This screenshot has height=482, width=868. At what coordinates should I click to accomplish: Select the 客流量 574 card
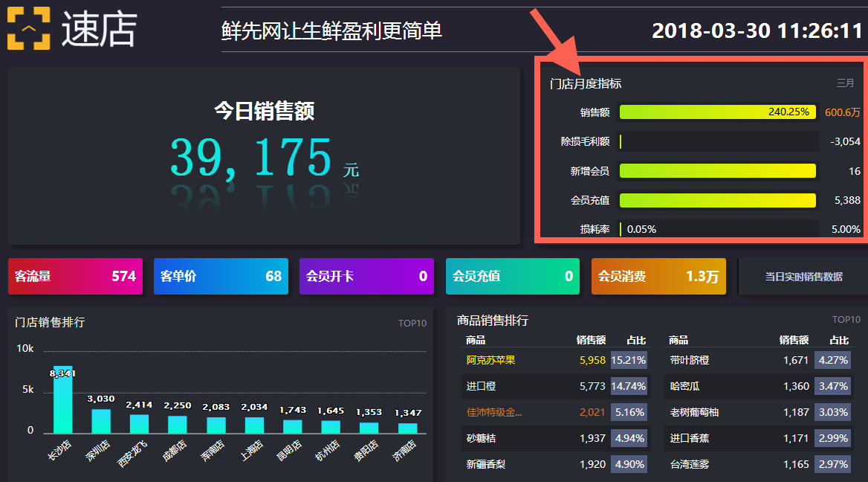[x=75, y=277]
